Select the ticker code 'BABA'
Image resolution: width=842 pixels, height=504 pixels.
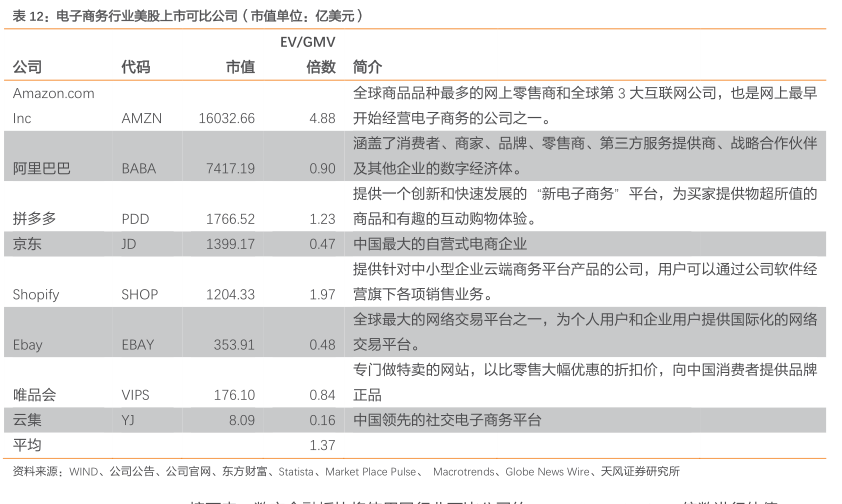pyautogui.click(x=139, y=169)
